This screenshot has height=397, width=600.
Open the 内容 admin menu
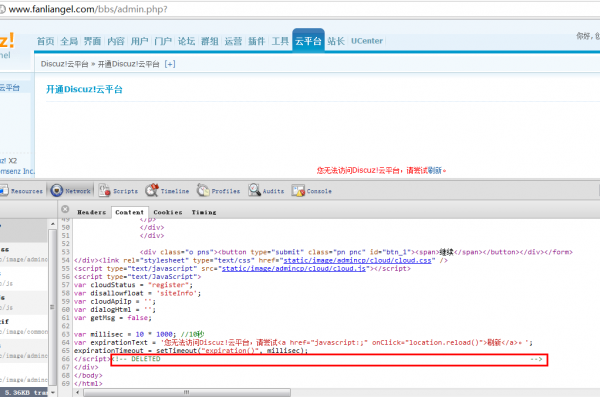pos(116,41)
